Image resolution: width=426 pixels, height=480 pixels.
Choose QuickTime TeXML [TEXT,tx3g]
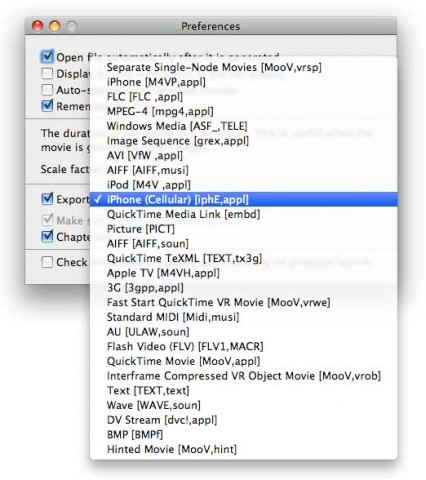click(x=243, y=258)
